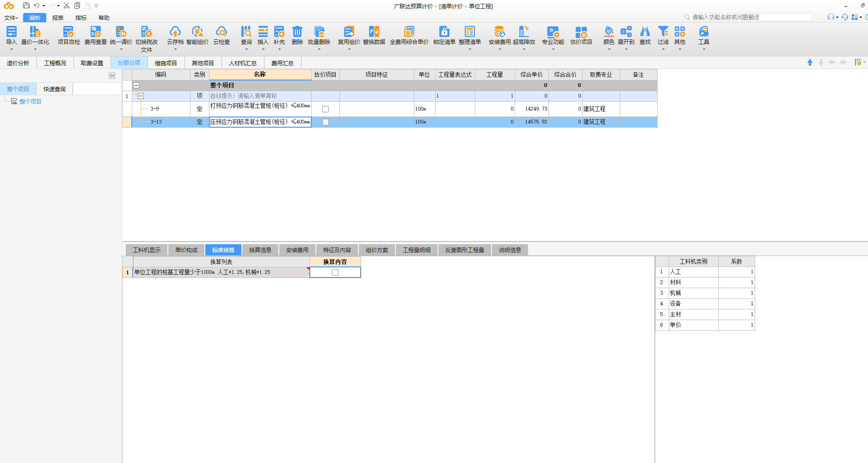The image size is (868, 463).
Task: Click the 补充 supplement icon
Action: (279, 31)
